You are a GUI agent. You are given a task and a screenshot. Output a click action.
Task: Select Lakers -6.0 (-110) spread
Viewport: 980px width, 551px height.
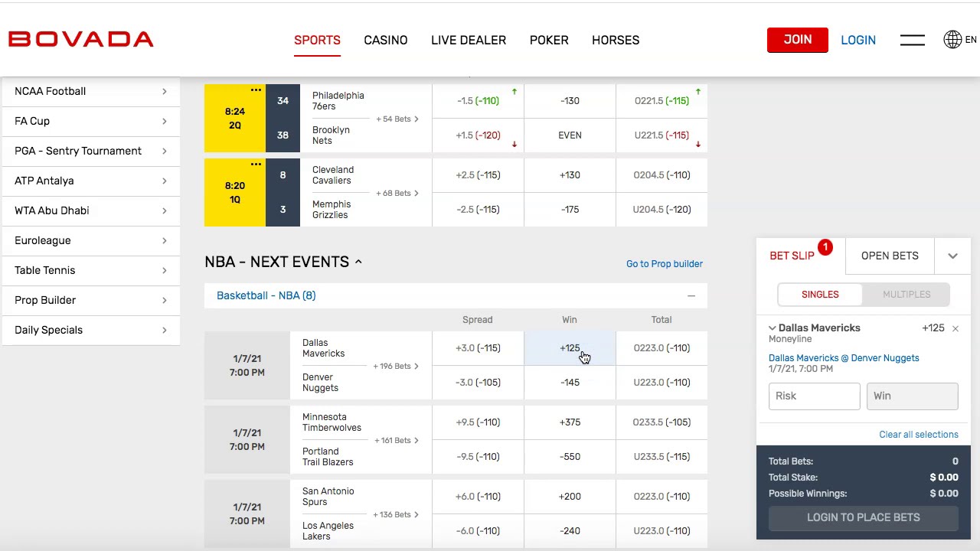pos(478,531)
